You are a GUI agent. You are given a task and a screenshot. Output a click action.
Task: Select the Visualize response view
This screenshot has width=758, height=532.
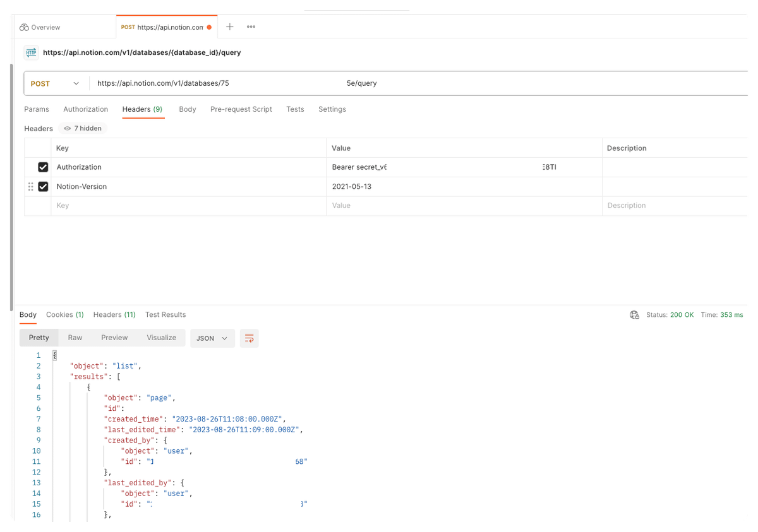click(161, 338)
